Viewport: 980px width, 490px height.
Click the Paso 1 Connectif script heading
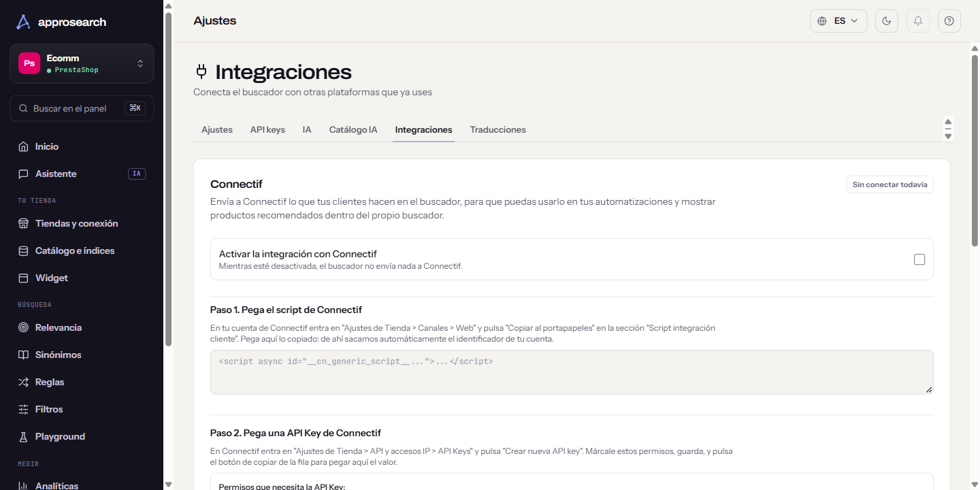coord(286,310)
